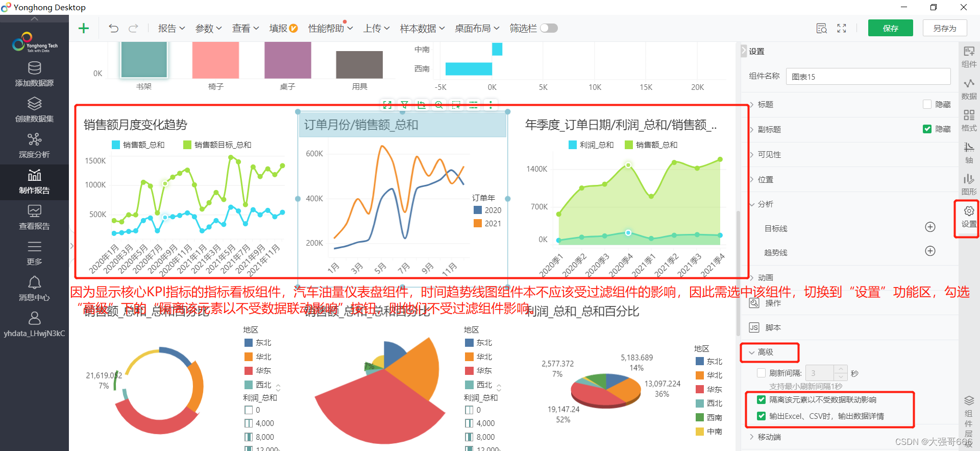Click the green plus add button
The width and height of the screenshot is (980, 451).
(x=84, y=28)
